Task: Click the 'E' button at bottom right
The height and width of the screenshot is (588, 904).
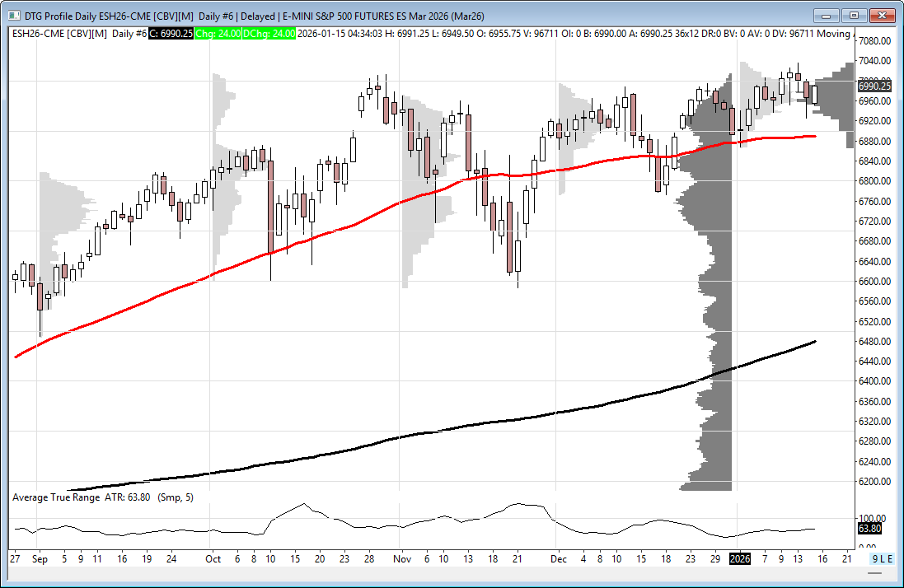Action: (x=889, y=558)
